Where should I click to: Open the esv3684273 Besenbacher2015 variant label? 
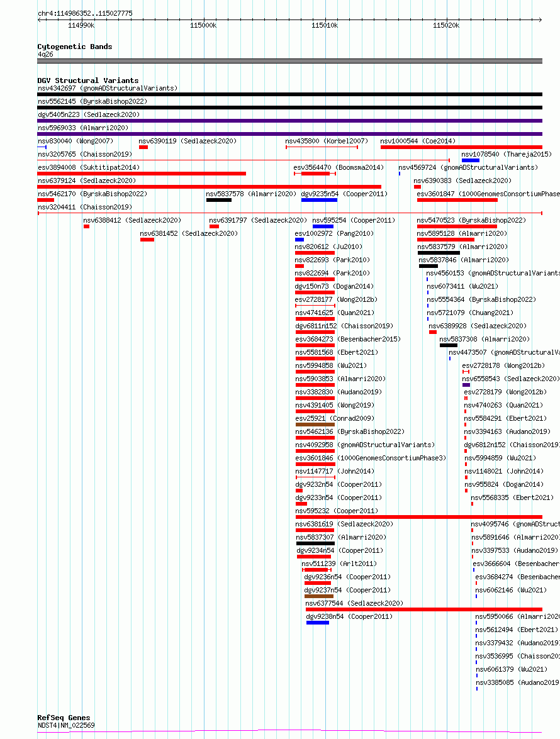(348, 339)
